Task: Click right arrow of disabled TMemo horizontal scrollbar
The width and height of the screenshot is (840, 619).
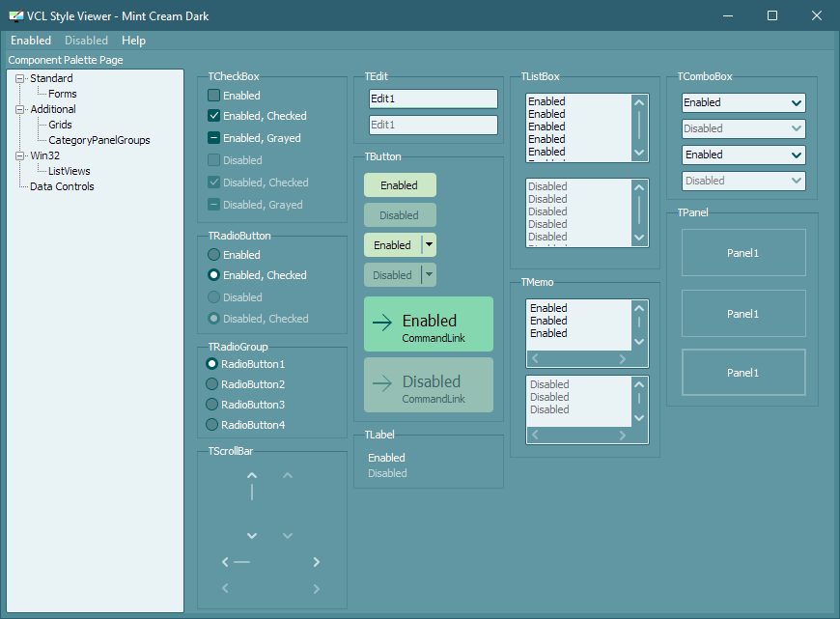Action: coord(622,436)
